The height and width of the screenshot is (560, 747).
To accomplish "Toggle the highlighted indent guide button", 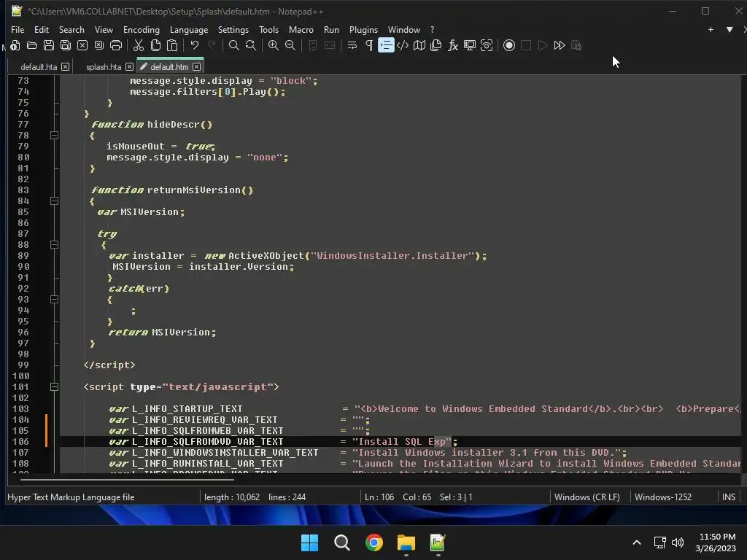I will (x=386, y=45).
